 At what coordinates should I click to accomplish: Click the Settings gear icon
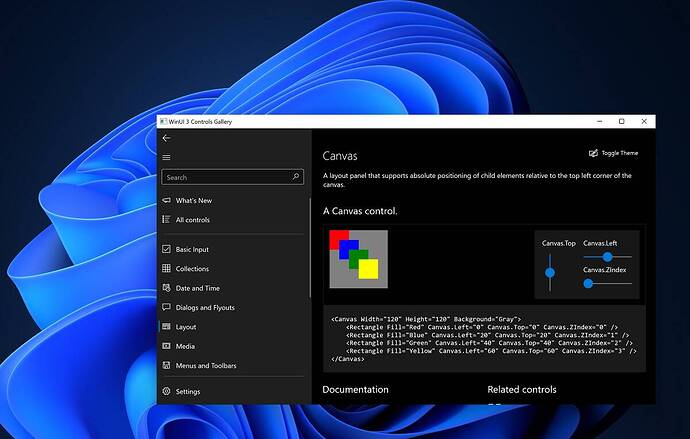click(x=166, y=392)
